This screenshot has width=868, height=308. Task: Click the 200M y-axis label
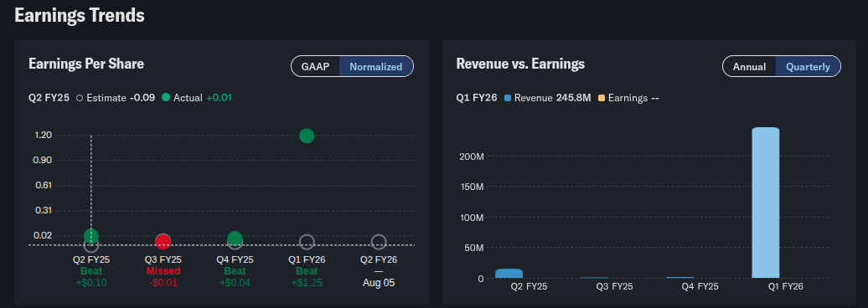click(x=472, y=157)
